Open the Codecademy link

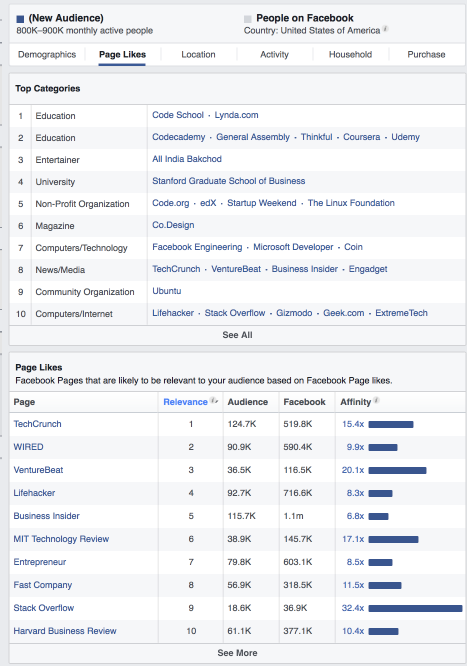178,137
